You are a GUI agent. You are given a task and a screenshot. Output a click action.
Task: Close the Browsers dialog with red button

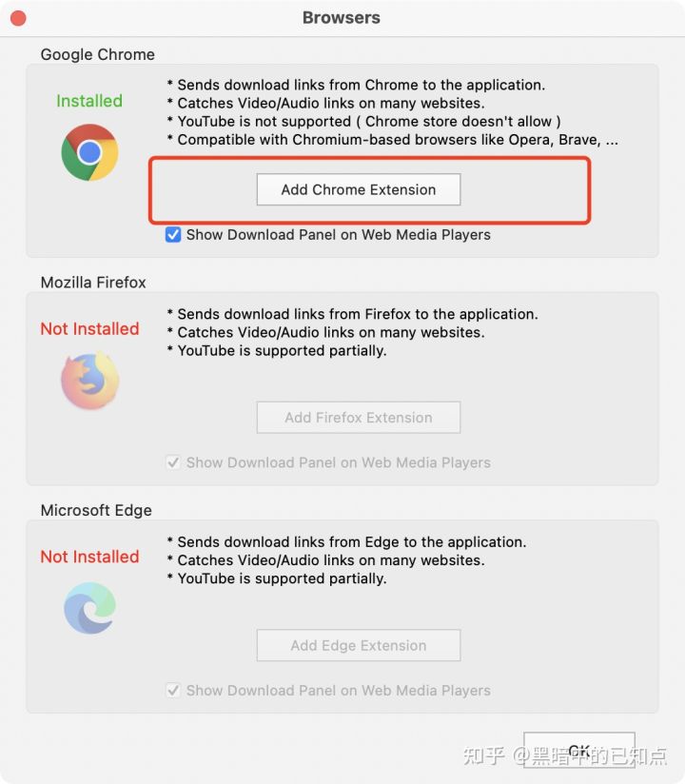click(18, 18)
